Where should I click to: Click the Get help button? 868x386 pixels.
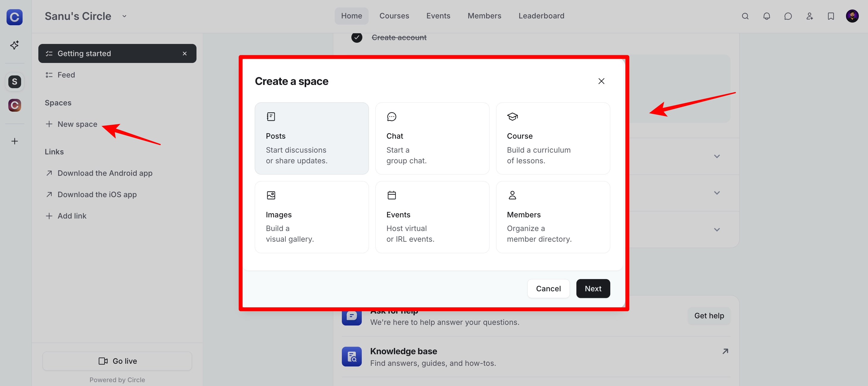pos(709,316)
